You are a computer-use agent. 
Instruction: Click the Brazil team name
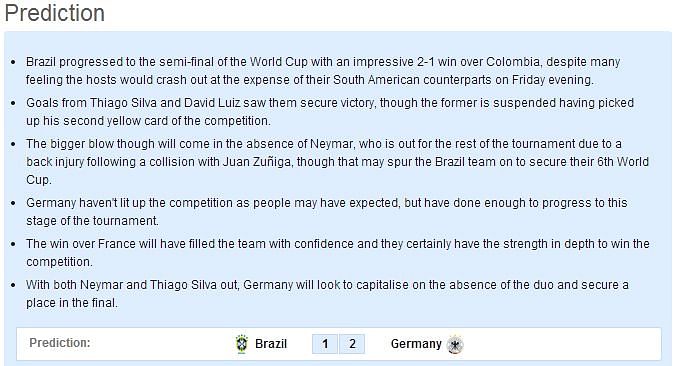coord(271,344)
